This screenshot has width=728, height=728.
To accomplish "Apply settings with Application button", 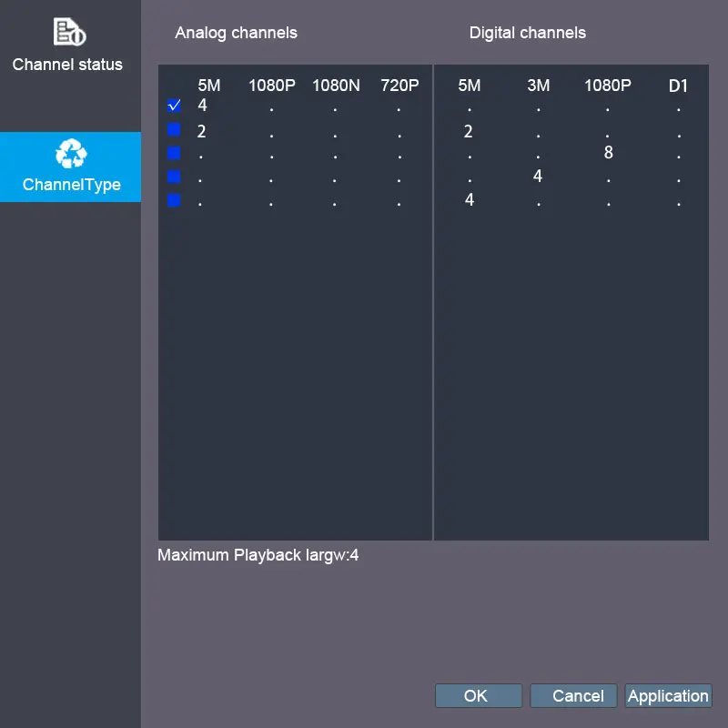I will point(668,695).
